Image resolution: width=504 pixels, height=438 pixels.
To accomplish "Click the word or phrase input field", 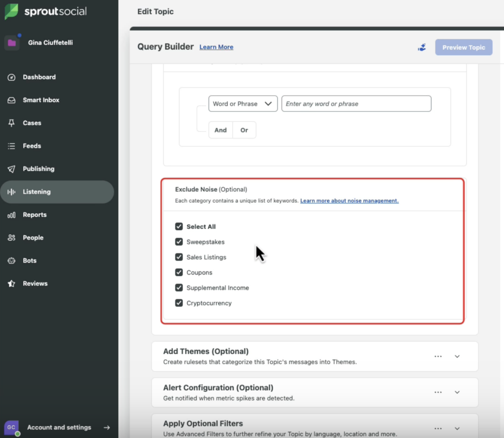I will (x=356, y=103).
